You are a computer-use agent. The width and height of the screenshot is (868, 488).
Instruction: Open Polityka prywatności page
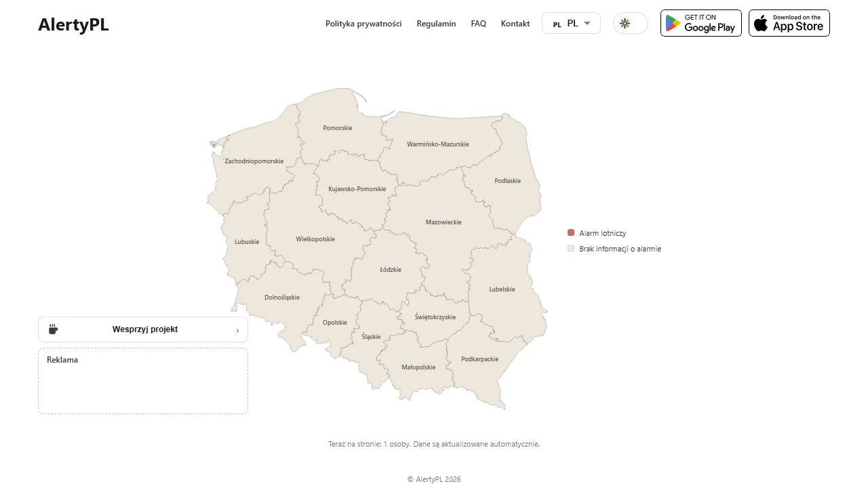[x=363, y=23]
